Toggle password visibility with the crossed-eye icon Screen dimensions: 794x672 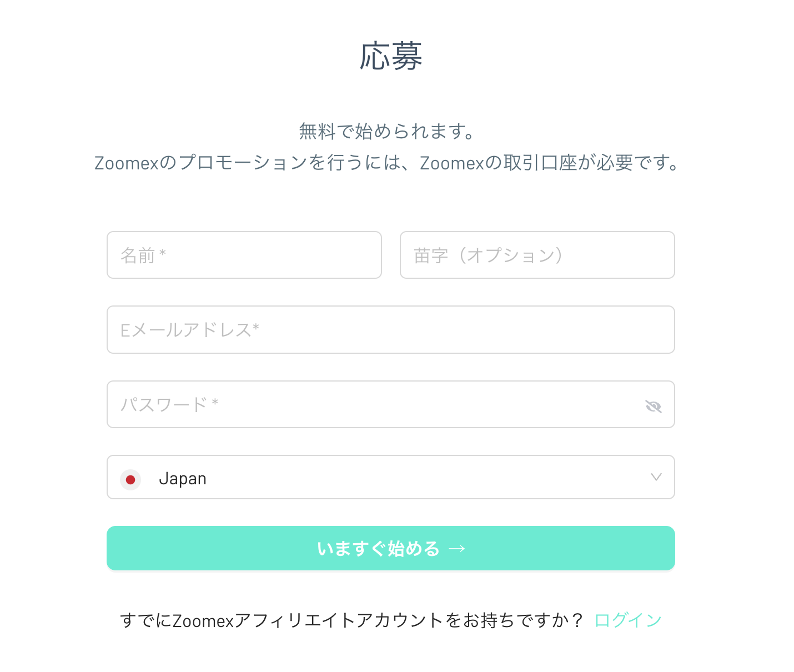[x=654, y=407]
